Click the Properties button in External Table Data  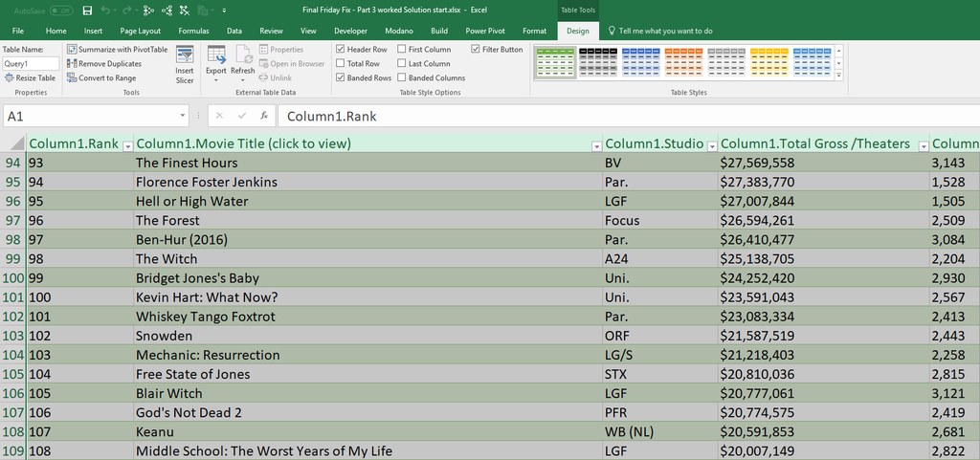pyautogui.click(x=281, y=50)
